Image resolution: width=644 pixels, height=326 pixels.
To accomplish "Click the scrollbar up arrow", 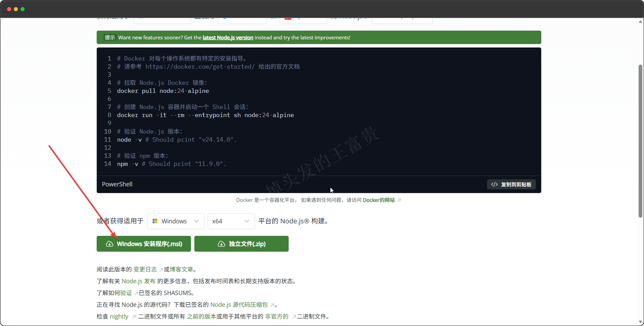I will [640, 22].
